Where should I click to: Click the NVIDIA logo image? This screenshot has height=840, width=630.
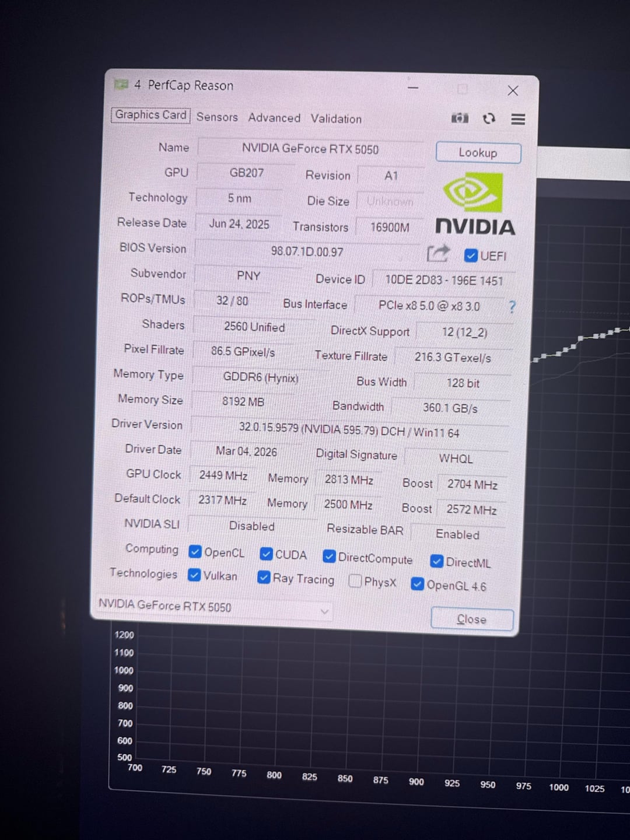pos(475,203)
